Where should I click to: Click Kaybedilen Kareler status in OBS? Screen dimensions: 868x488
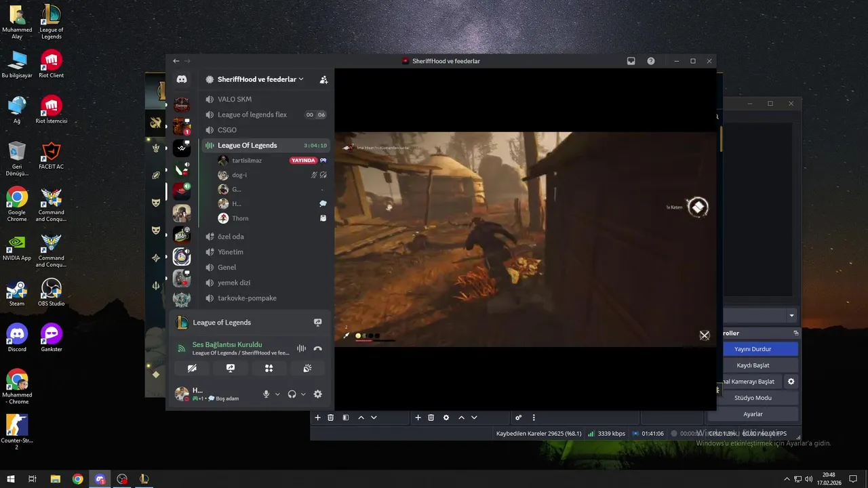(539, 434)
